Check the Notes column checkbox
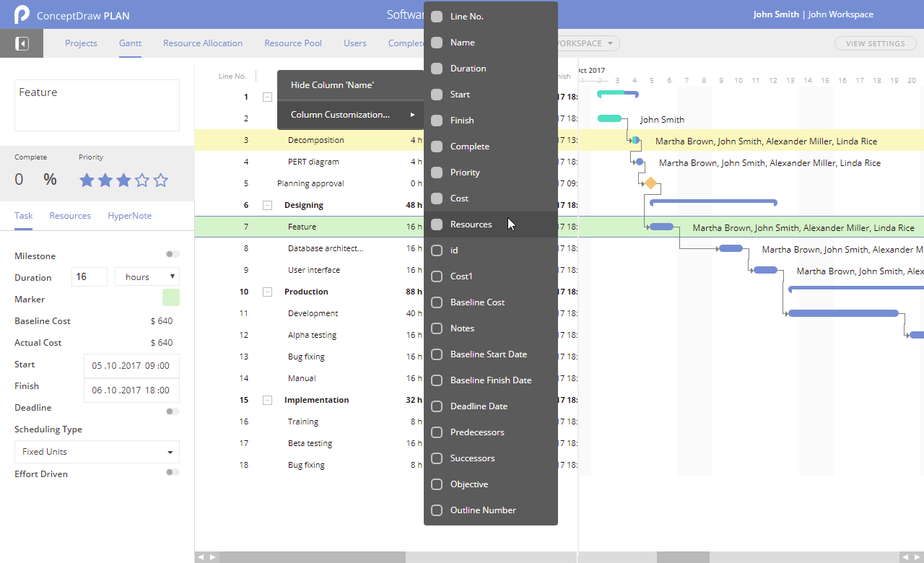924x563 pixels. click(437, 328)
